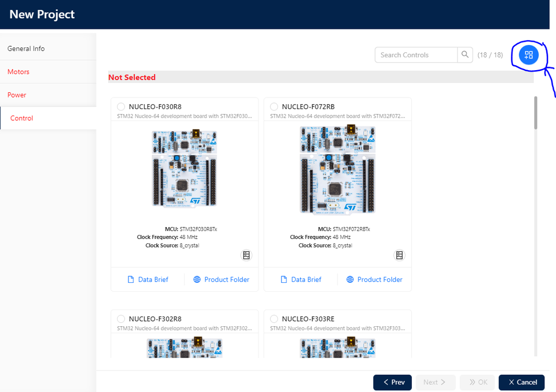This screenshot has height=392, width=556.
Task: Click the magnifier search icon
Action: [x=465, y=55]
